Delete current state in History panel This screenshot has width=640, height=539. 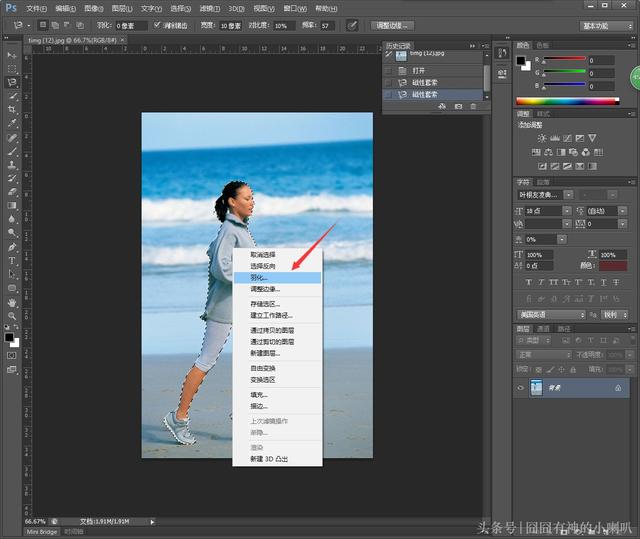pos(474,106)
